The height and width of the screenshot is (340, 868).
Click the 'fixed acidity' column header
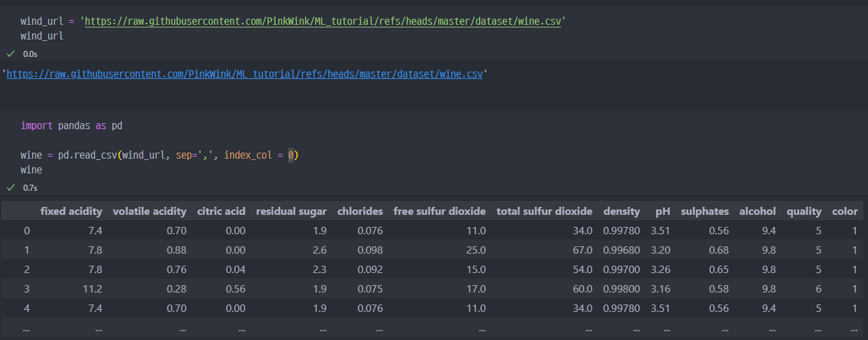(x=71, y=211)
